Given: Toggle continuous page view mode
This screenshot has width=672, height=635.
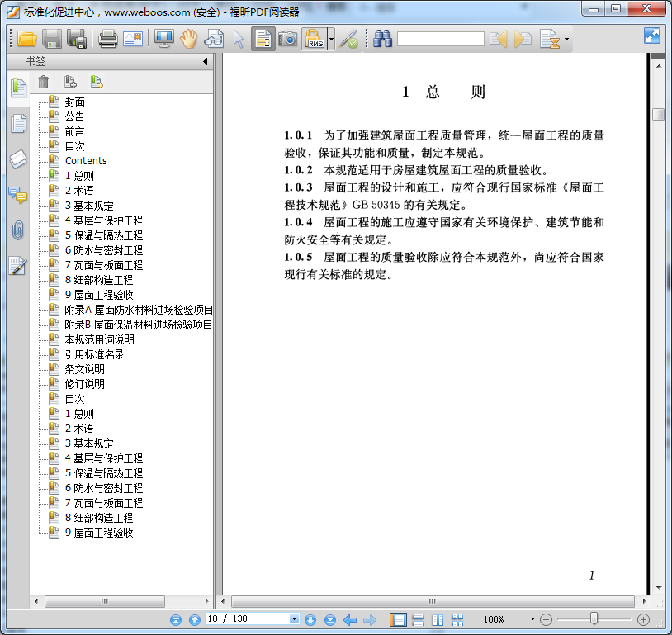Looking at the screenshot, I should coord(418,619).
